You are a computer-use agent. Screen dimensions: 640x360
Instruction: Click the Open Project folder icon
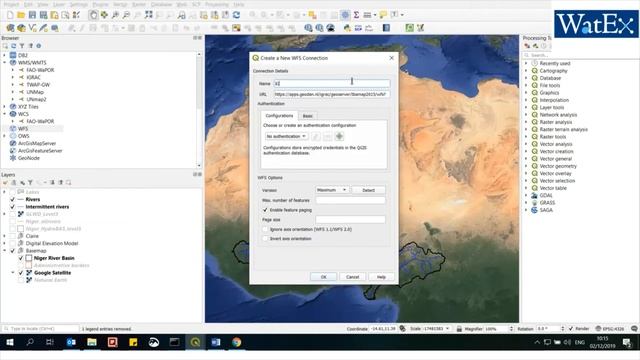21,15
